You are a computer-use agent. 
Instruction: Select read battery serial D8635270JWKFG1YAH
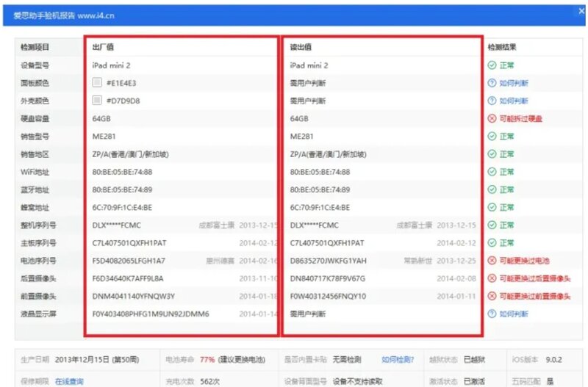click(328, 261)
